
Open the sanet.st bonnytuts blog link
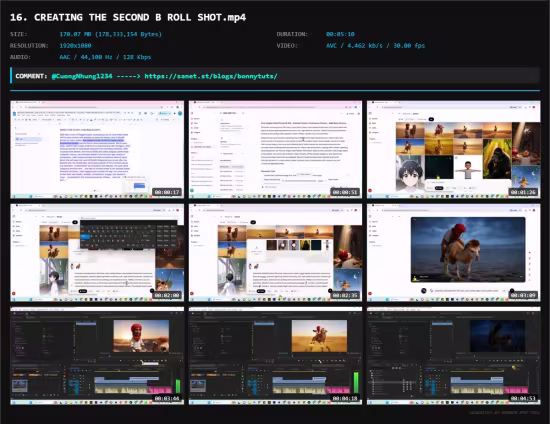[x=211, y=76]
